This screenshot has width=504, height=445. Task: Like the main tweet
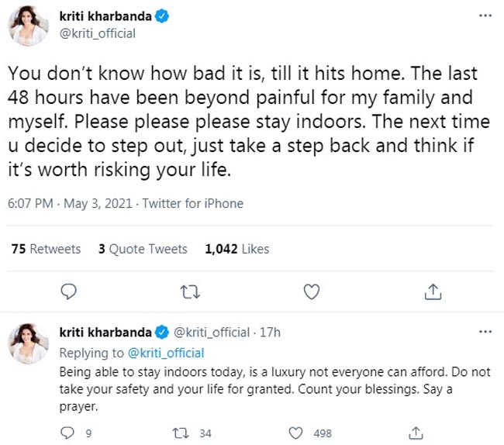point(312,291)
